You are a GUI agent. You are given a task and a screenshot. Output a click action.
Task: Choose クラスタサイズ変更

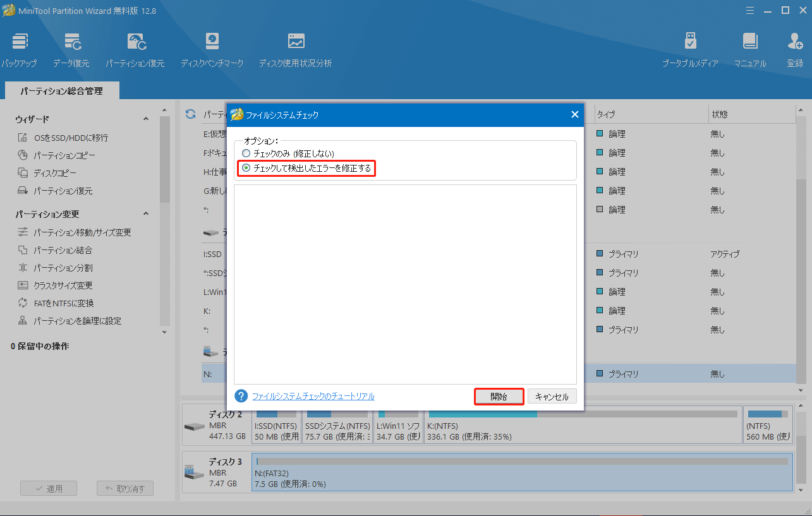point(54,285)
